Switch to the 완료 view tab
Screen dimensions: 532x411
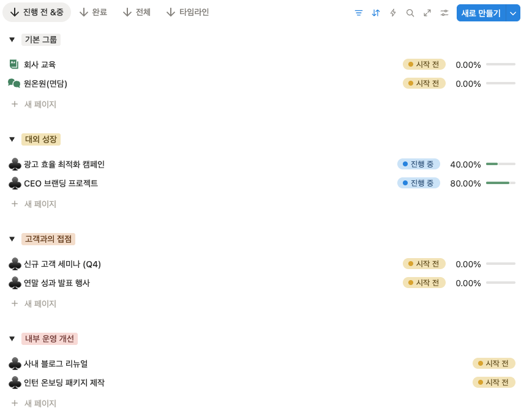(x=93, y=11)
